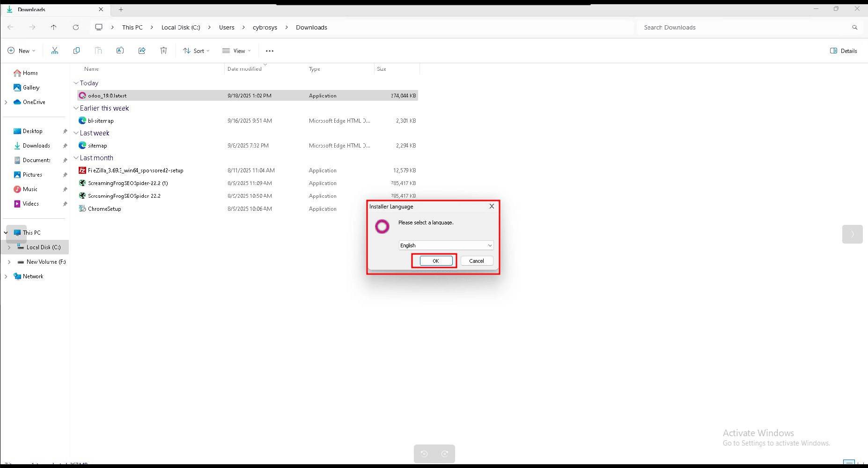Click the Up one level arrow
Screen dimensions: 868x468
[54, 27]
